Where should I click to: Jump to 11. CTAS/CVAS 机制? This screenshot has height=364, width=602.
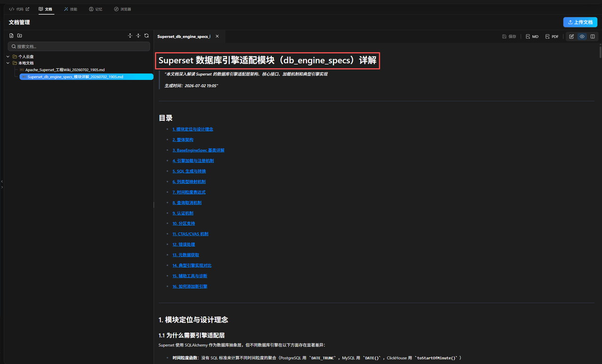pyautogui.click(x=190, y=234)
